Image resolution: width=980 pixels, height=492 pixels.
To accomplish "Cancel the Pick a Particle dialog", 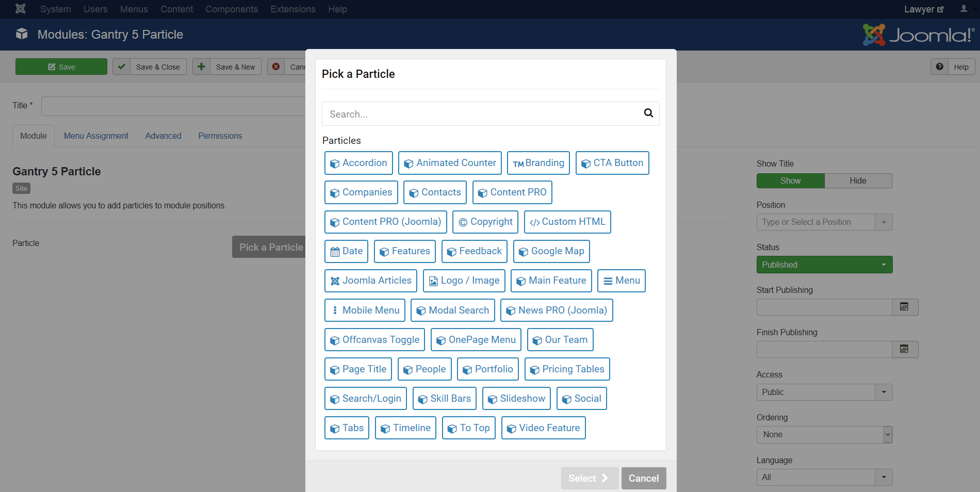I will tap(643, 478).
